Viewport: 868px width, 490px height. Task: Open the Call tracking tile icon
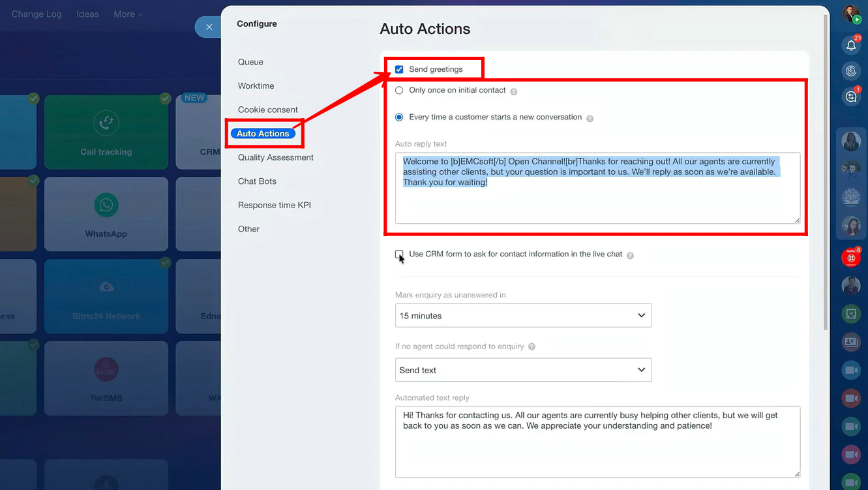pyautogui.click(x=106, y=123)
